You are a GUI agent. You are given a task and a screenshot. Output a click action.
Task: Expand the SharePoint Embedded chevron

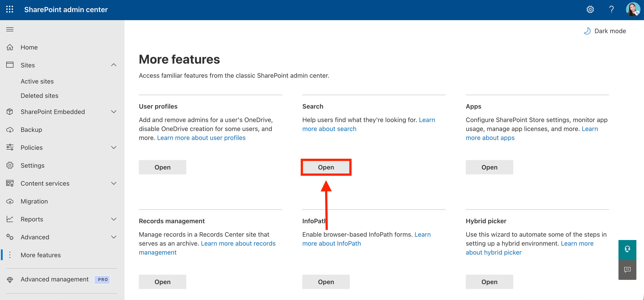pyautogui.click(x=114, y=112)
